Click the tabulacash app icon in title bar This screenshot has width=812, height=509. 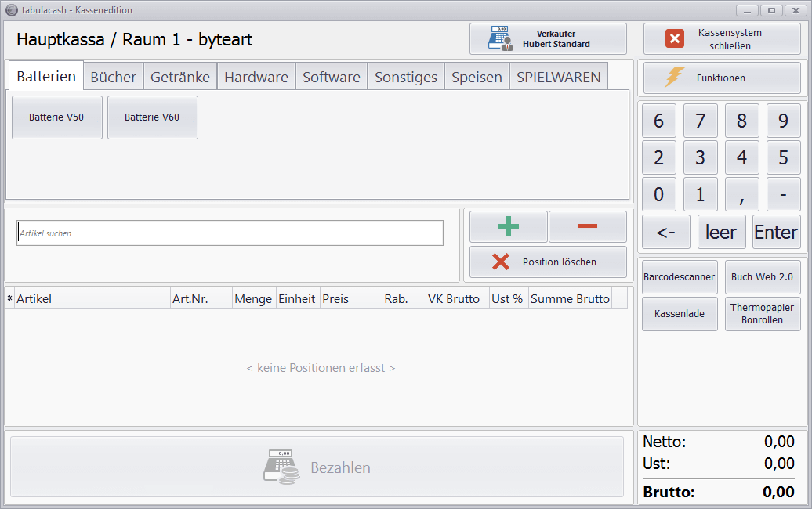(x=11, y=10)
